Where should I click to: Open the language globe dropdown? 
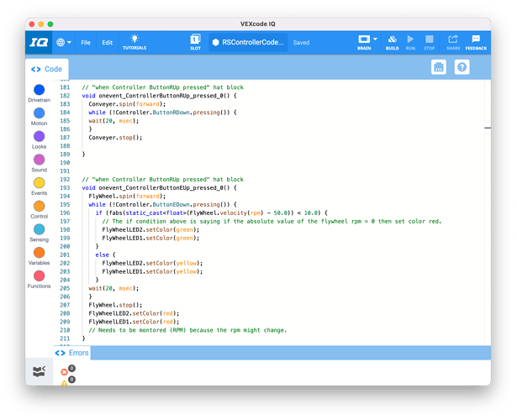[x=64, y=43]
